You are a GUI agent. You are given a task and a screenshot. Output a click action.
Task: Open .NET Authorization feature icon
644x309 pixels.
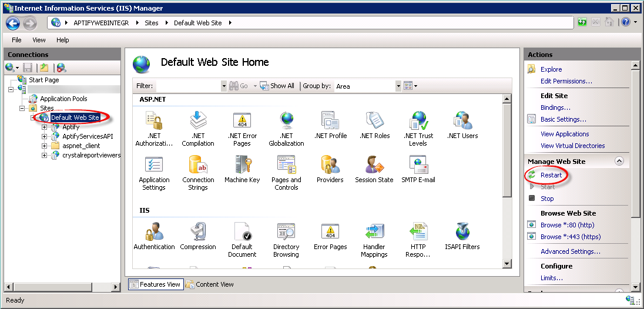point(154,129)
